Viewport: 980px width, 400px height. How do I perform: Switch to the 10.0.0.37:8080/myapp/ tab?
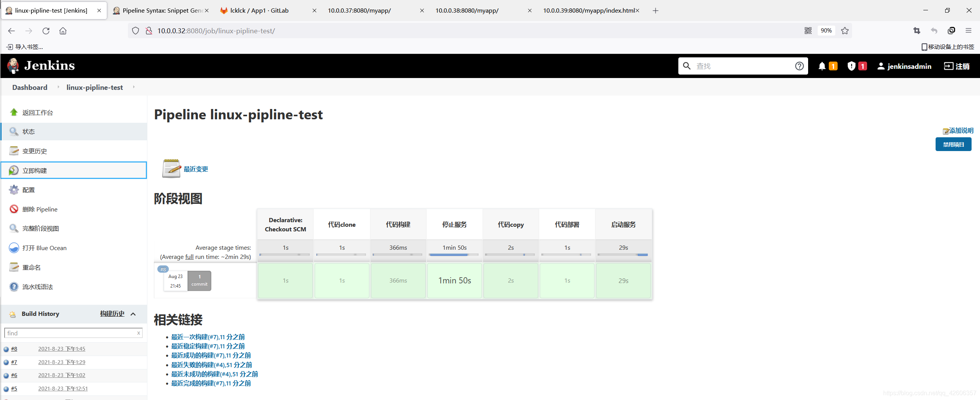pyautogui.click(x=375, y=11)
